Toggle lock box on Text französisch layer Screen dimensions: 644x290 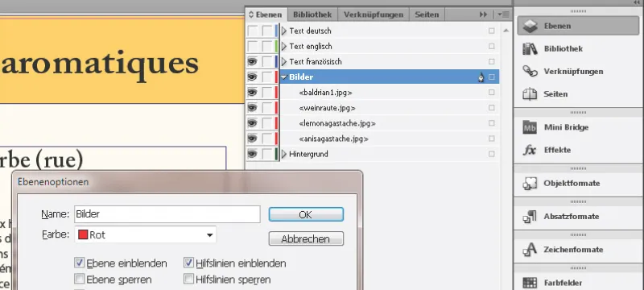point(267,61)
